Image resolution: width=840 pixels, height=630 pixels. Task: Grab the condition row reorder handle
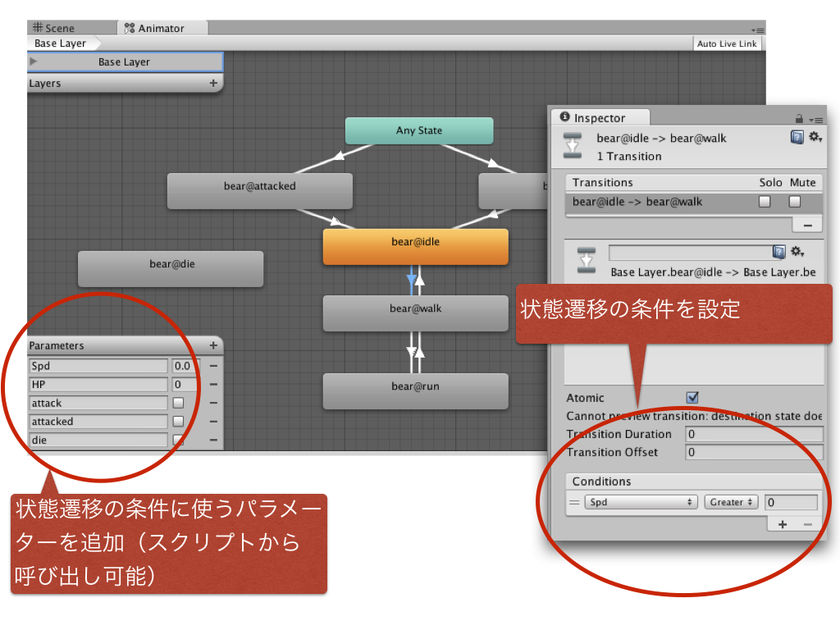[x=574, y=503]
